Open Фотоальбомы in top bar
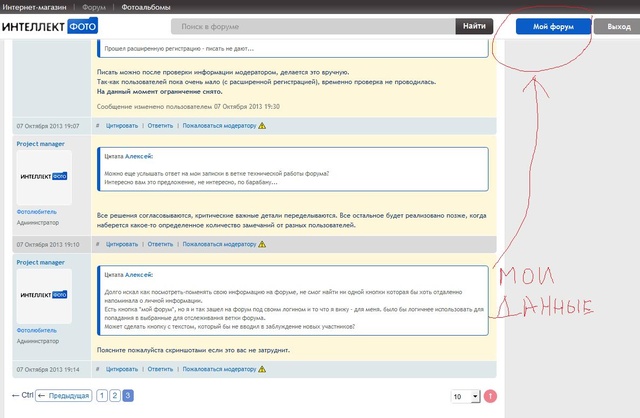 click(x=146, y=7)
